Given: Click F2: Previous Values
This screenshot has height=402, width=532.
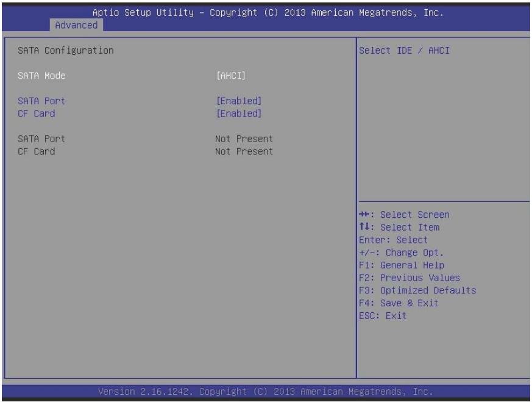Looking at the screenshot, I should pos(410,278).
